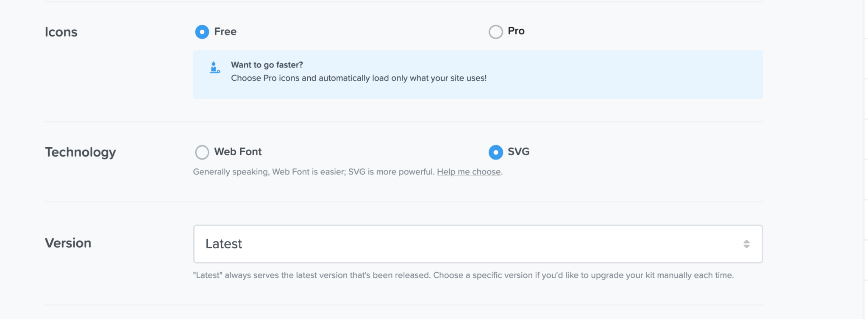Click the up-down arrows in Version selector
The height and width of the screenshot is (319, 868).
coord(746,244)
